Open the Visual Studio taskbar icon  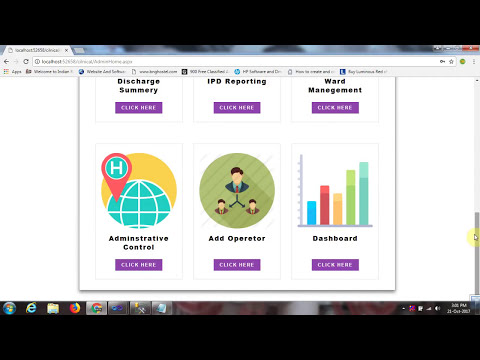tap(117, 308)
